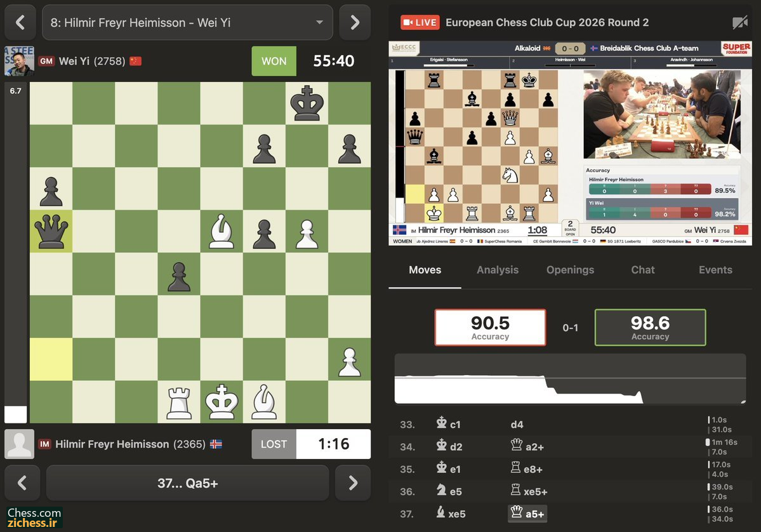Screen dimensions: 761x532
Task: Jump to move 34. Kd2
Action: coord(449,446)
